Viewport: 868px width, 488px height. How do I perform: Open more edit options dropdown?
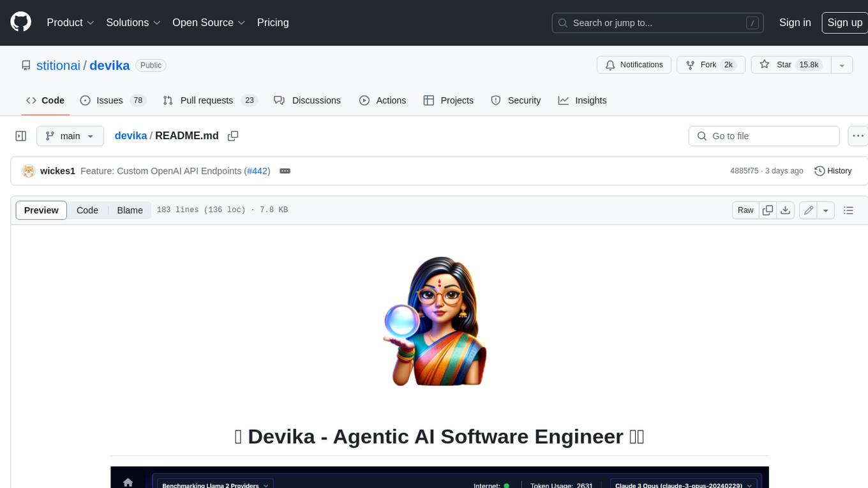(x=826, y=210)
